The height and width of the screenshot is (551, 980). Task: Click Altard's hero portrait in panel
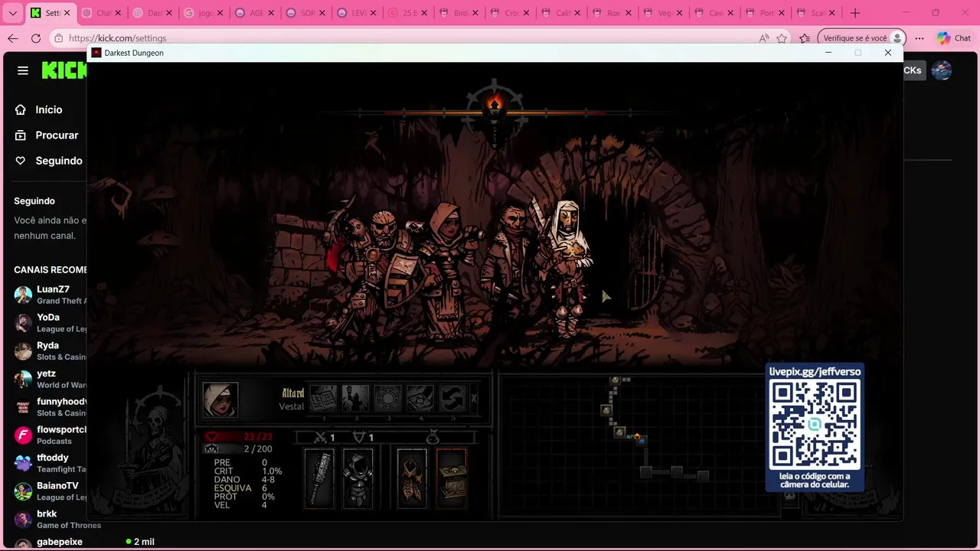coord(220,399)
